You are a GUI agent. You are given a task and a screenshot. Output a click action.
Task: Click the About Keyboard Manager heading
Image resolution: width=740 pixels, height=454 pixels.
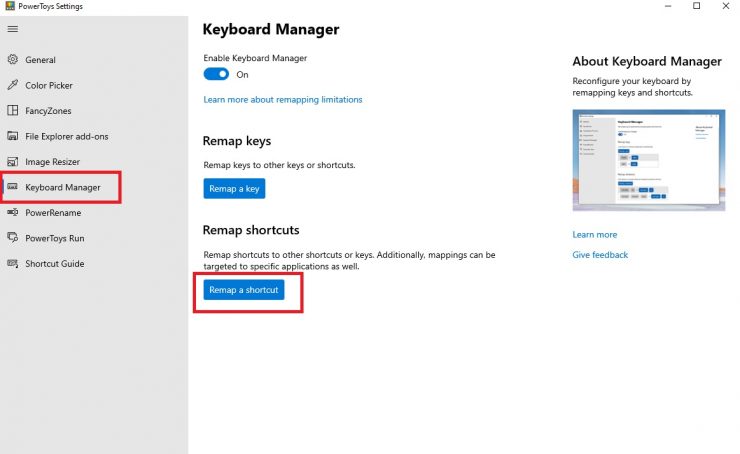pos(647,61)
